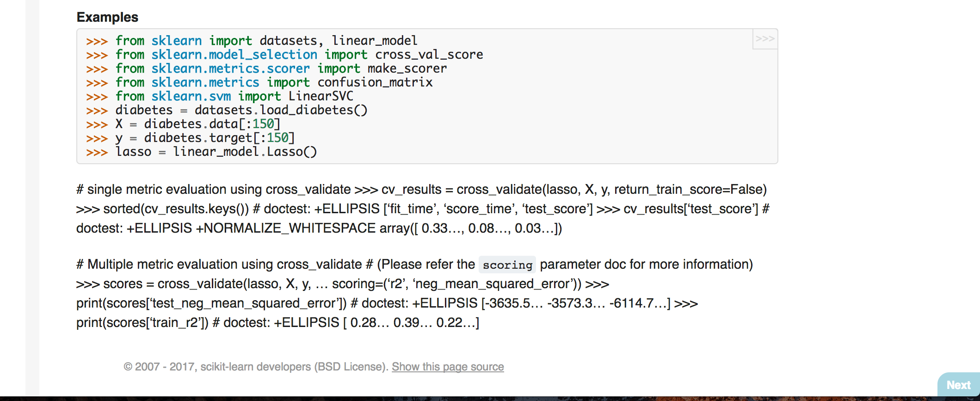Image resolution: width=980 pixels, height=401 pixels.
Task: Open the Show this page source link
Action: point(447,367)
